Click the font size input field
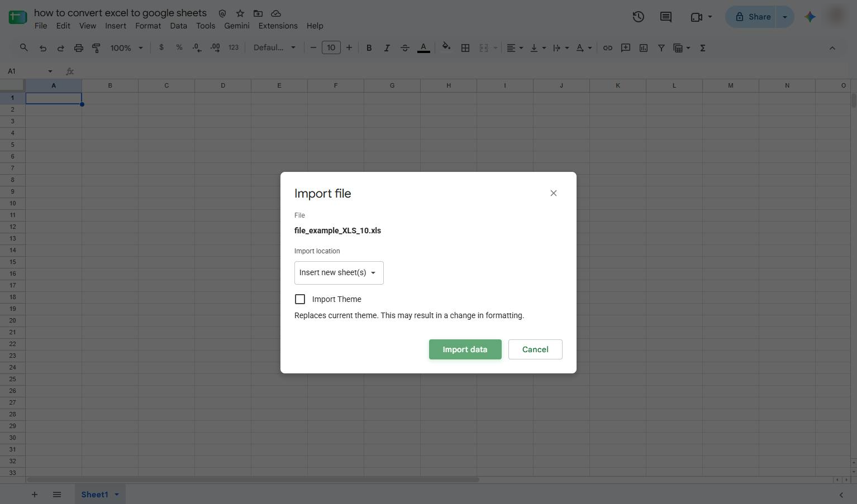The height and width of the screenshot is (504, 857). click(x=331, y=47)
